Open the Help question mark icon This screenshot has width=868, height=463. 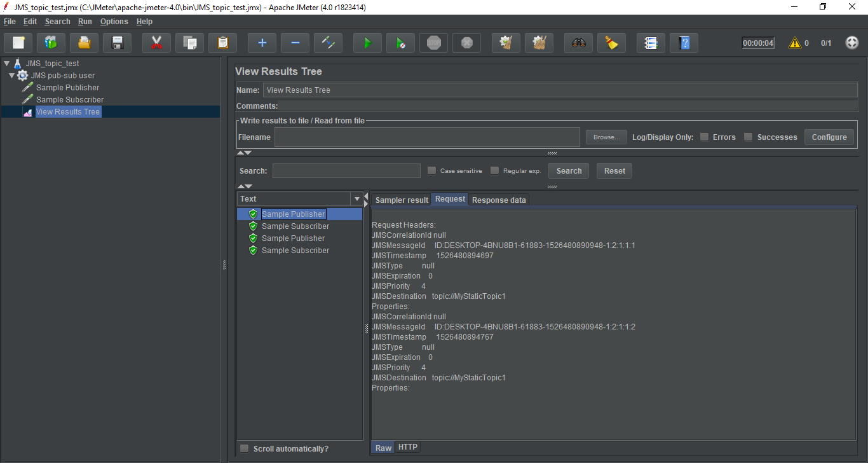click(684, 43)
